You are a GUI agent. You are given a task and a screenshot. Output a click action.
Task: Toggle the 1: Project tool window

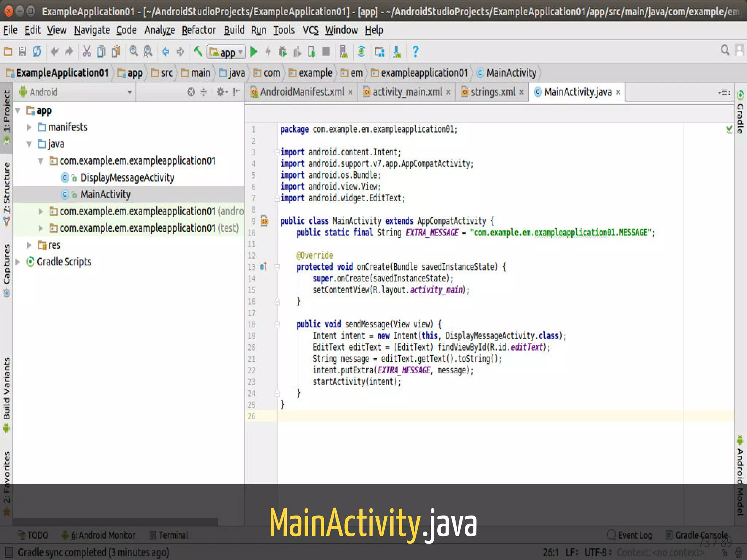pos(7,117)
